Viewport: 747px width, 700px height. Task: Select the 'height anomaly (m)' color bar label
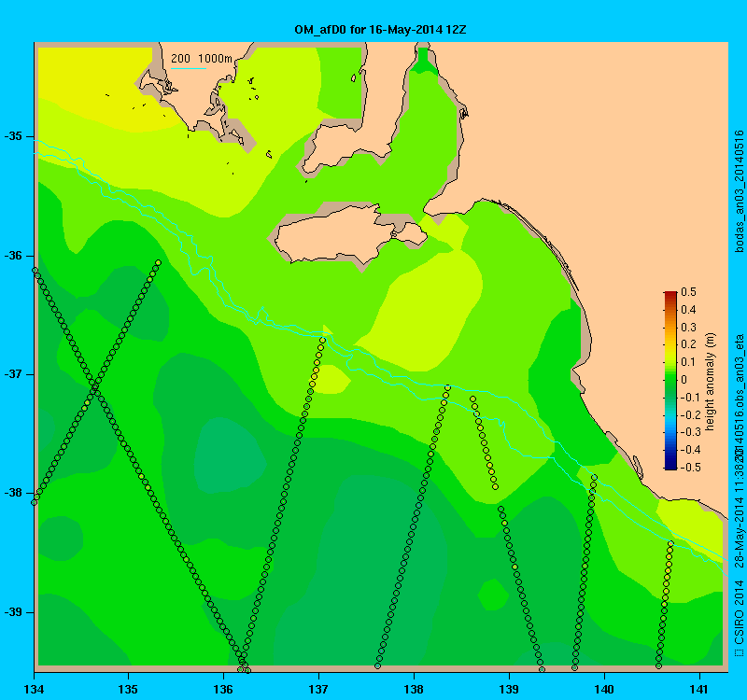[x=710, y=382]
